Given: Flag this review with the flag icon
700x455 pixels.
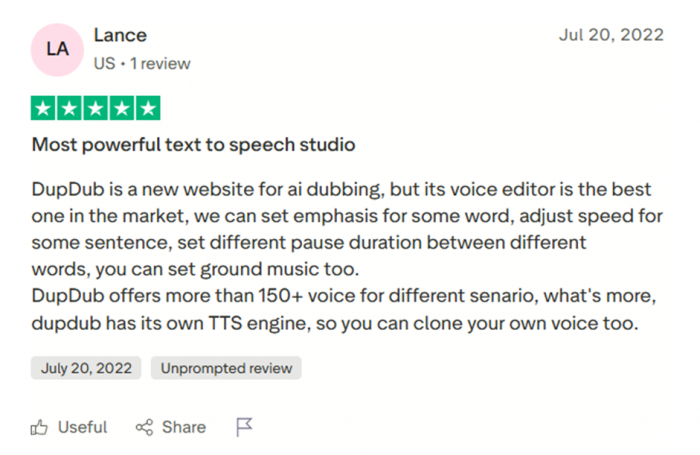Looking at the screenshot, I should coord(244,427).
